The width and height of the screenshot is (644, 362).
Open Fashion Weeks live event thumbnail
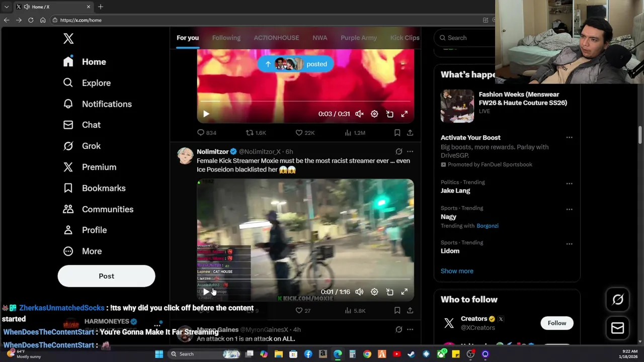pos(457,106)
